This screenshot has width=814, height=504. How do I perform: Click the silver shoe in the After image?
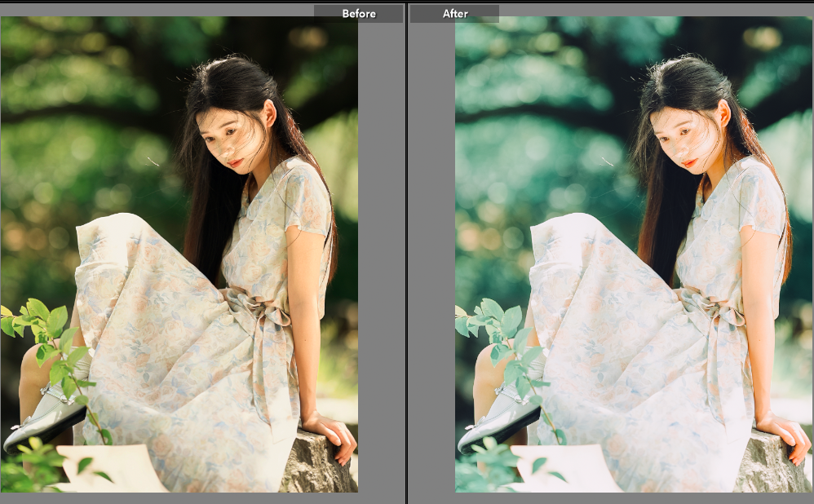(x=501, y=420)
